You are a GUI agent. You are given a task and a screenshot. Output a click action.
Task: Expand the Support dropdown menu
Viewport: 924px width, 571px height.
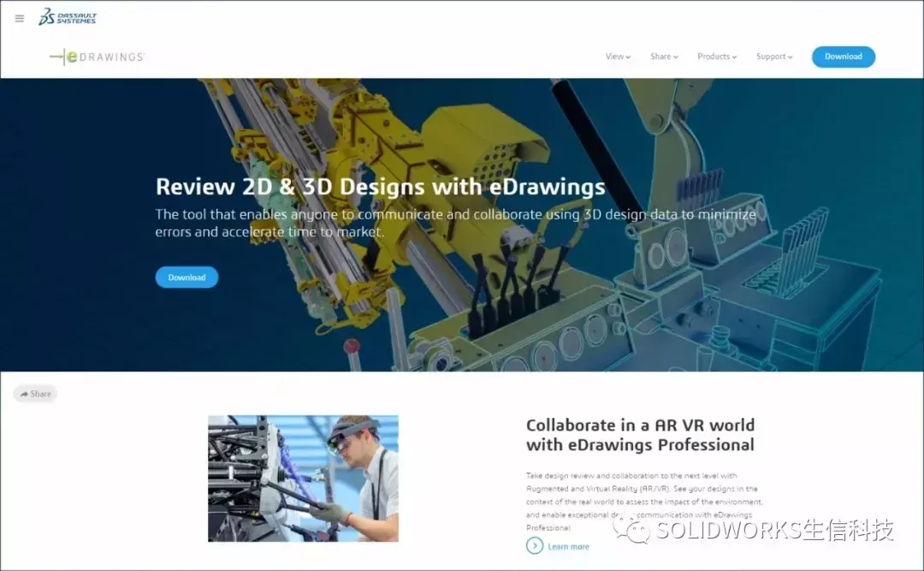pos(774,57)
